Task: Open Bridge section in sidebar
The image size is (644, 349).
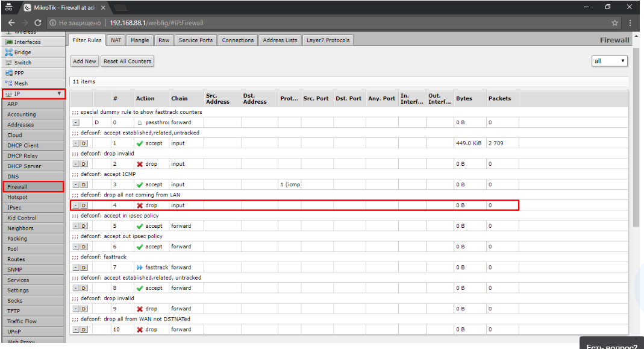Action: tap(33, 52)
